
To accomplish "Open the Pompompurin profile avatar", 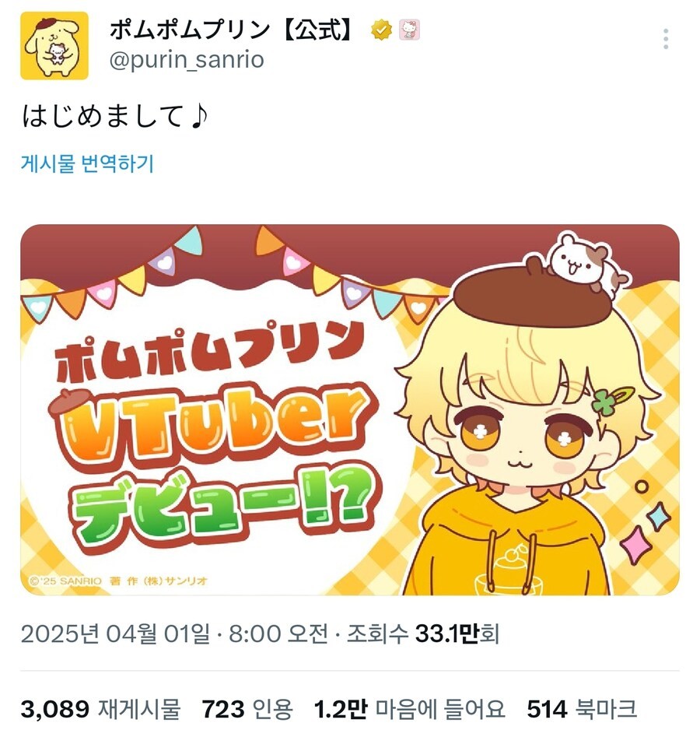I will pos(54,46).
